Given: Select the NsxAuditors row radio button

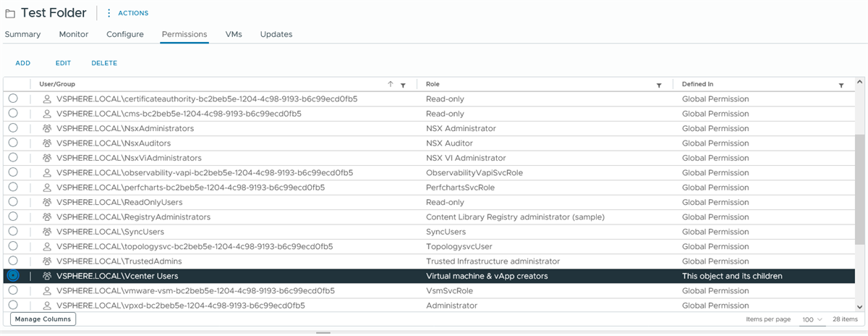Looking at the screenshot, I should pyautogui.click(x=13, y=143).
